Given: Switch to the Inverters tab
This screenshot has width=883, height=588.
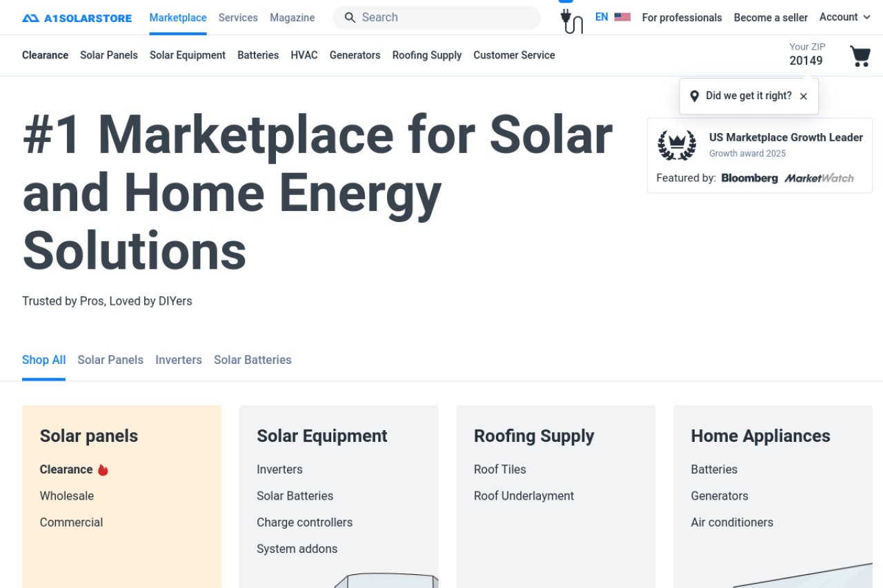Looking at the screenshot, I should pos(179,360).
